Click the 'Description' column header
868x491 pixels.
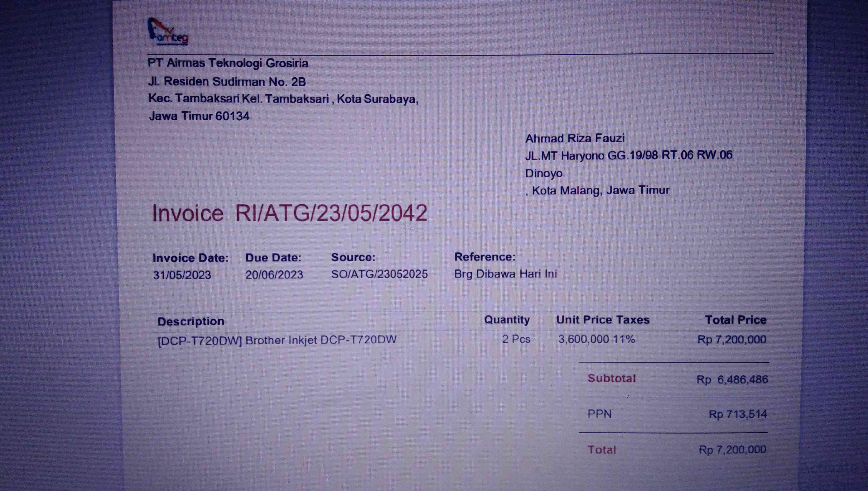[x=191, y=321]
